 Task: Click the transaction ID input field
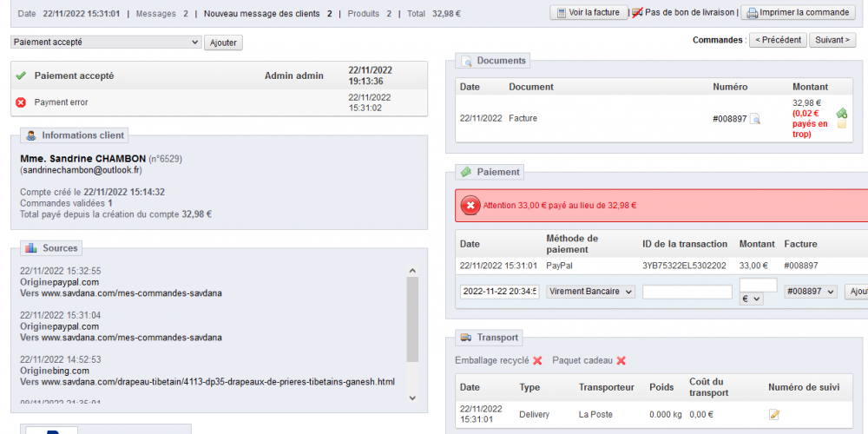(x=687, y=292)
